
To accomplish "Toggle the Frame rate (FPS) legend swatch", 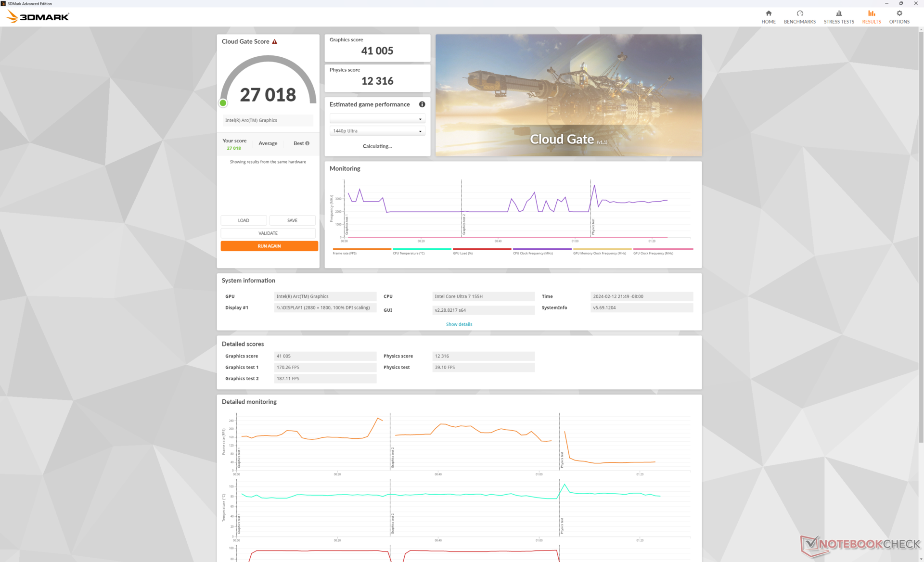I will 362,249.
